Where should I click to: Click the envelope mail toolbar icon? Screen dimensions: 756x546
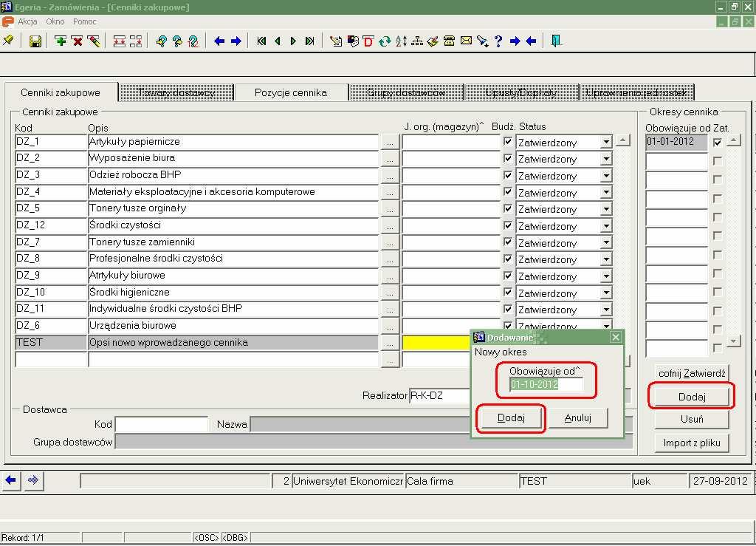pyautogui.click(x=466, y=41)
